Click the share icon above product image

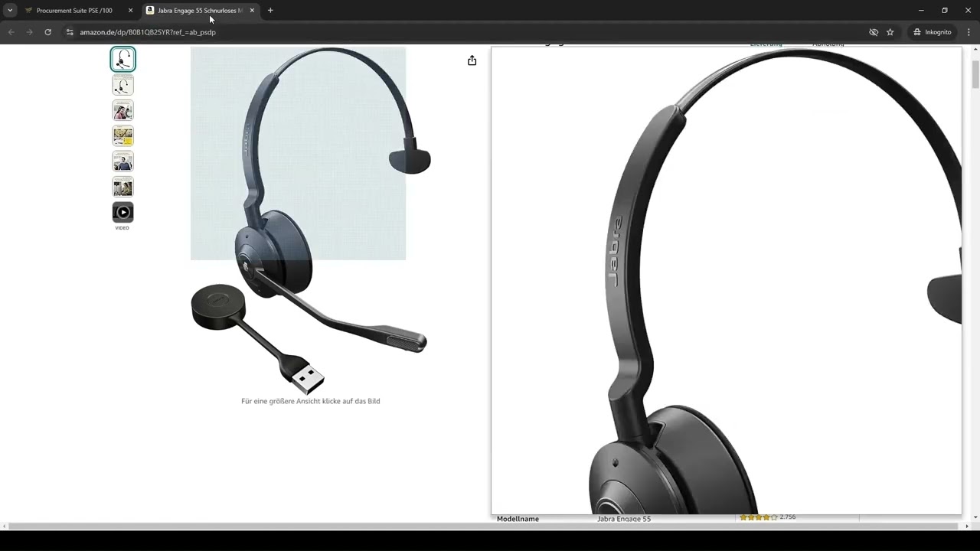coord(472,60)
